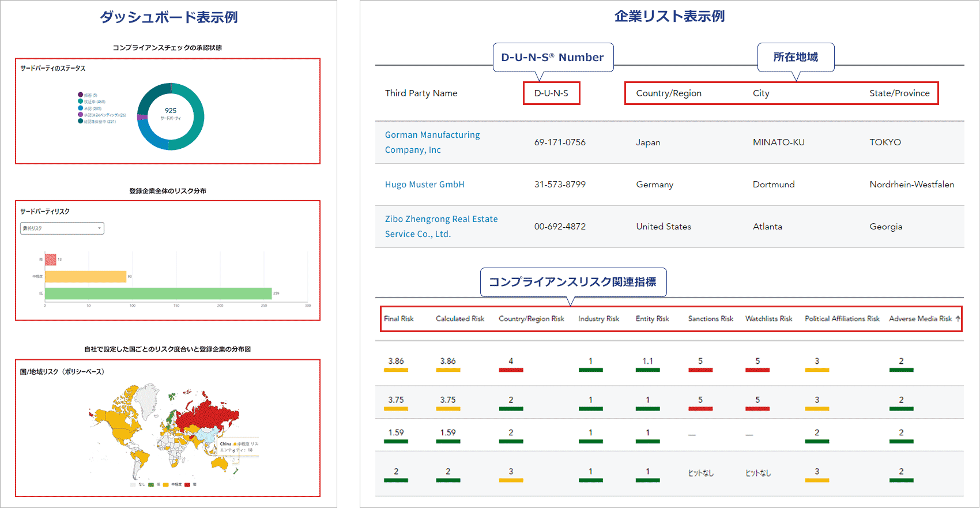Sort by State/Province column header
980x508 pixels.
[900, 93]
